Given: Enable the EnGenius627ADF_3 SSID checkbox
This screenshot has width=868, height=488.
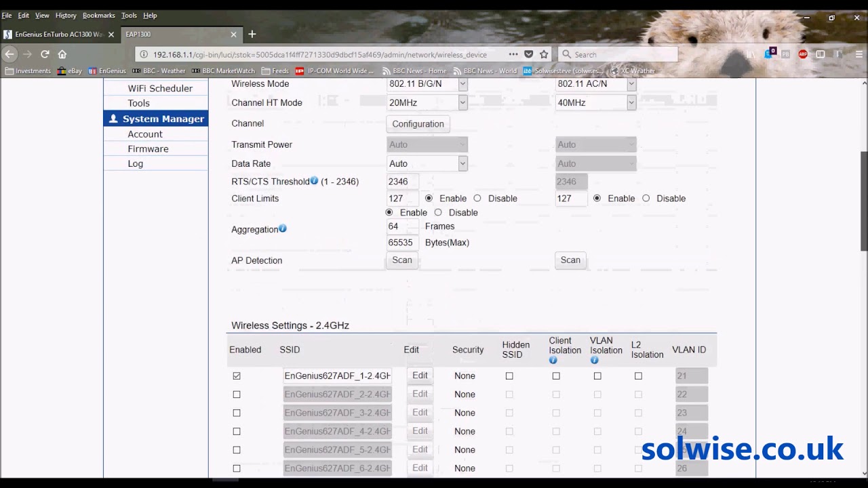Looking at the screenshot, I should [237, 413].
